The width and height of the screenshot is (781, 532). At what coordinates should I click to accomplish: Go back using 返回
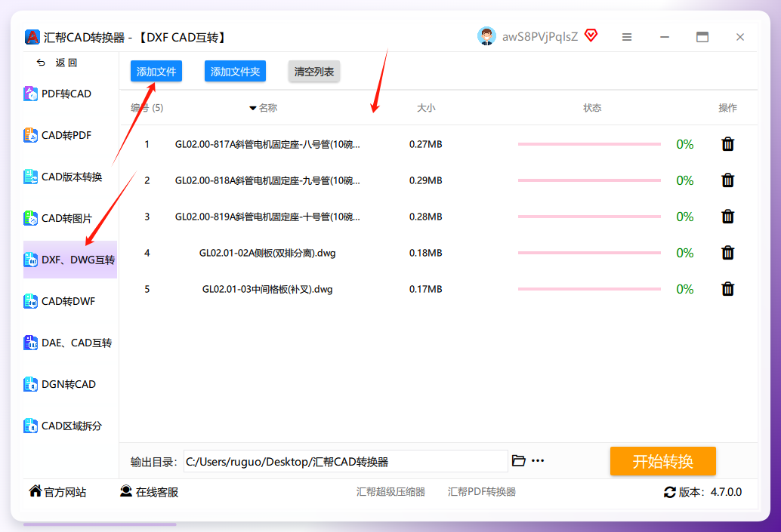[x=57, y=63]
